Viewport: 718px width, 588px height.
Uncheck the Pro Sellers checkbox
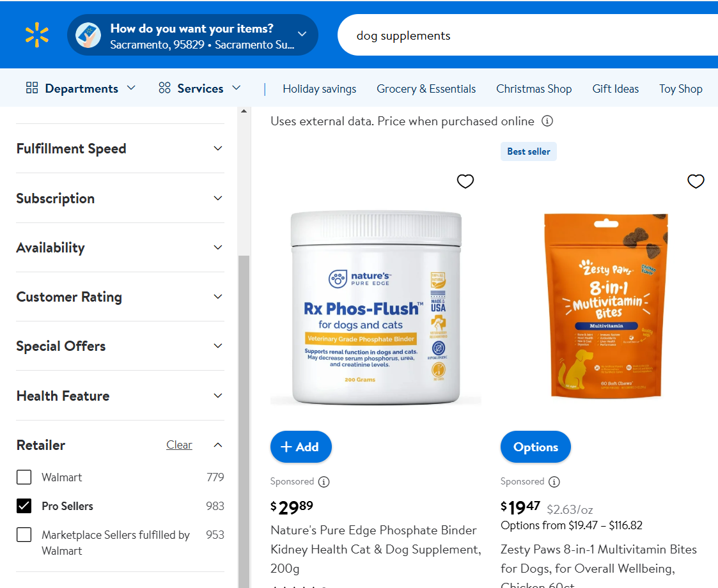(x=24, y=506)
